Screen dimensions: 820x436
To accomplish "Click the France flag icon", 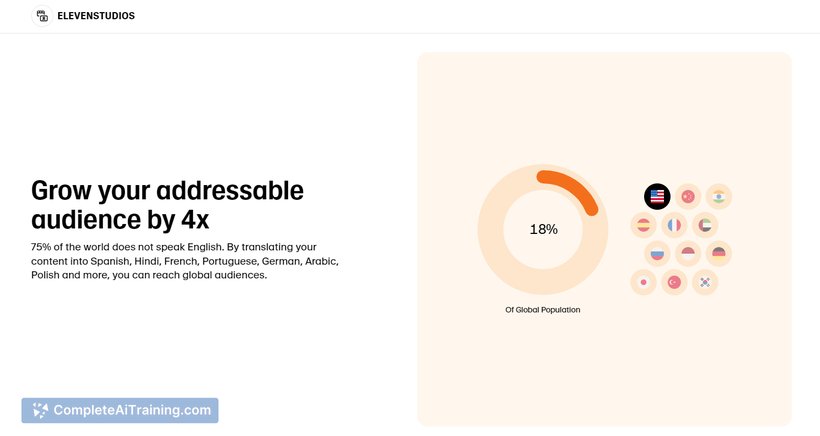I will click(x=674, y=225).
